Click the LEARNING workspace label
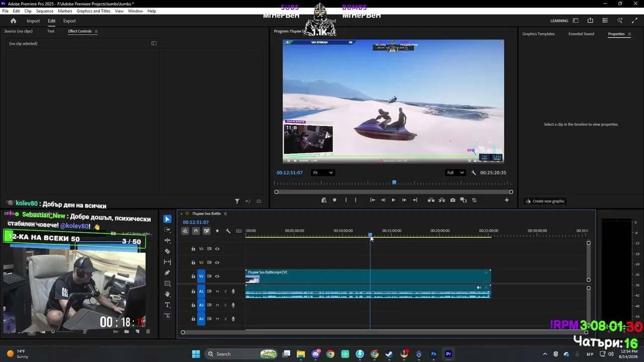The image size is (644, 362). (559, 21)
